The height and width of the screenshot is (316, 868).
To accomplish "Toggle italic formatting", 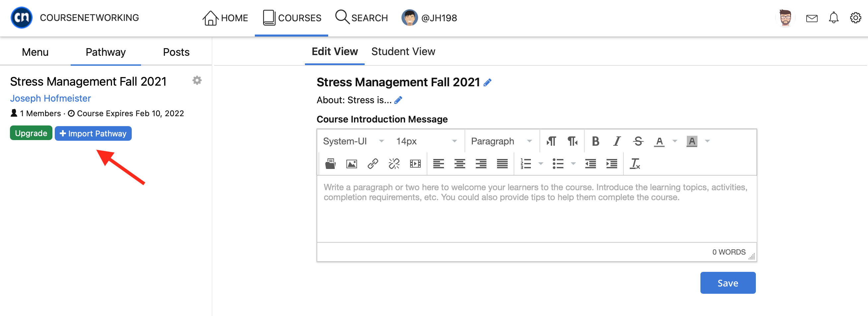I will tap(616, 141).
